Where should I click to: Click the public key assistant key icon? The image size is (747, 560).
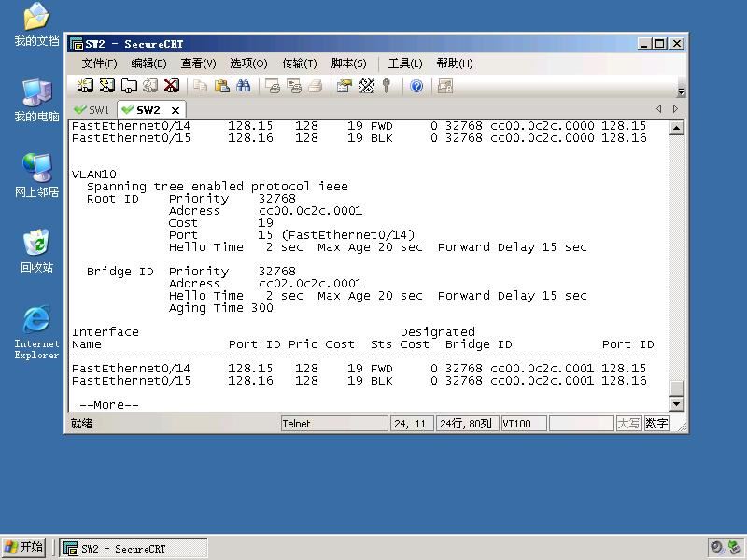387,86
